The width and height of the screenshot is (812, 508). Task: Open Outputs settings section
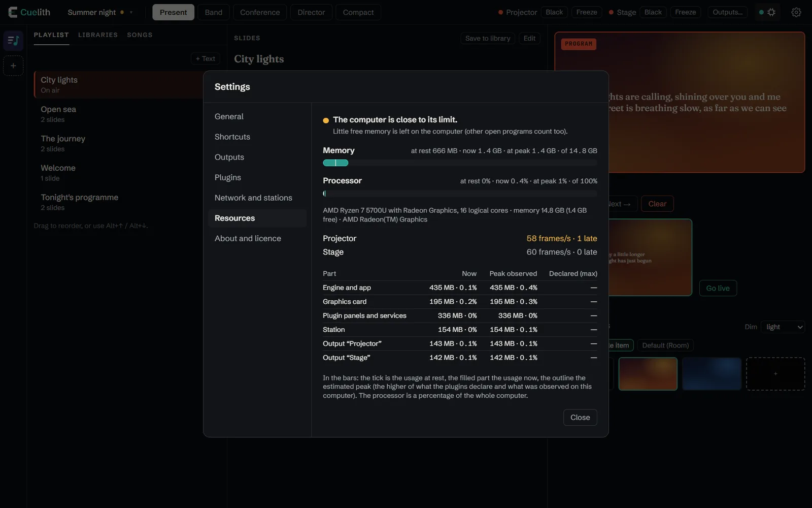tap(257, 157)
